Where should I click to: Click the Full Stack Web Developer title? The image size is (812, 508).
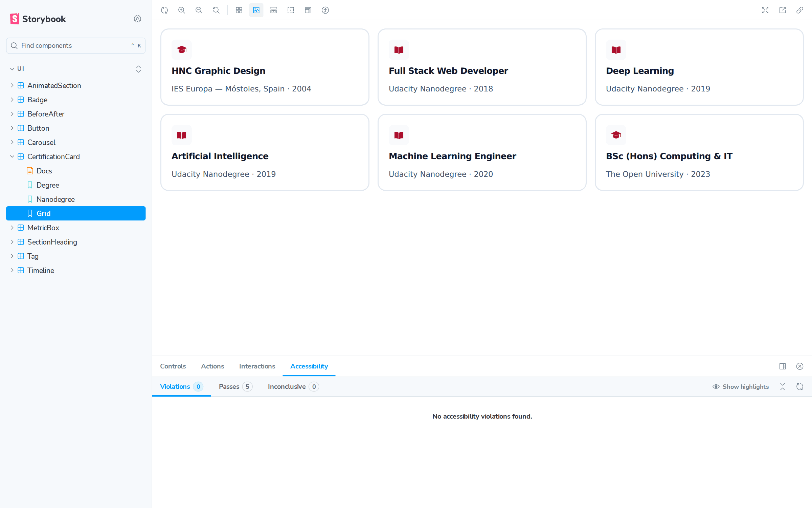point(448,70)
